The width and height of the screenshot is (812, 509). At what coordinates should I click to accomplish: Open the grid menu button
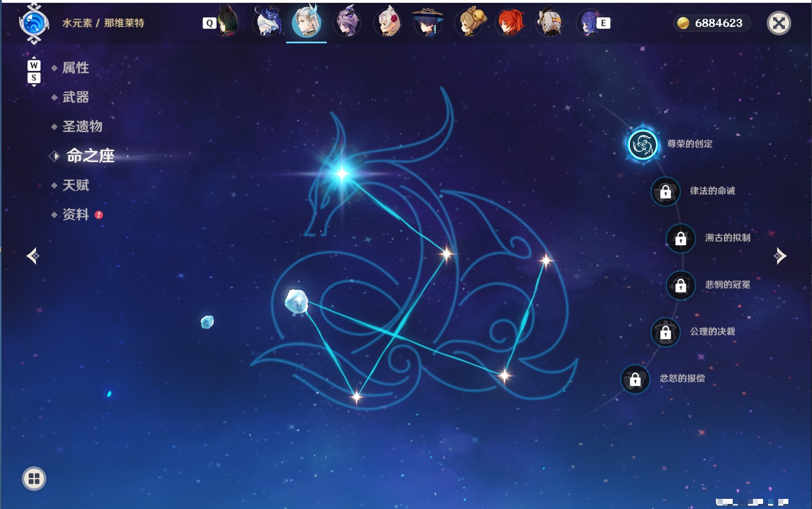click(34, 479)
